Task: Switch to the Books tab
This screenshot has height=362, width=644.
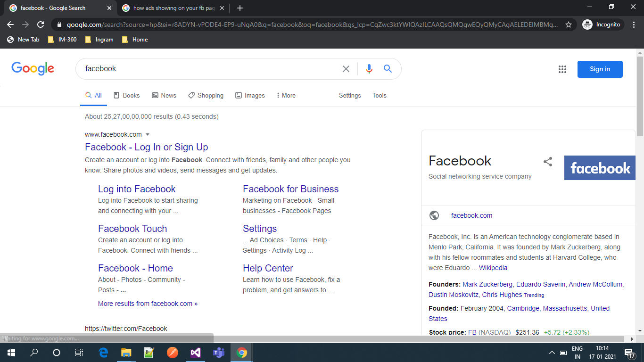Action: click(x=126, y=95)
